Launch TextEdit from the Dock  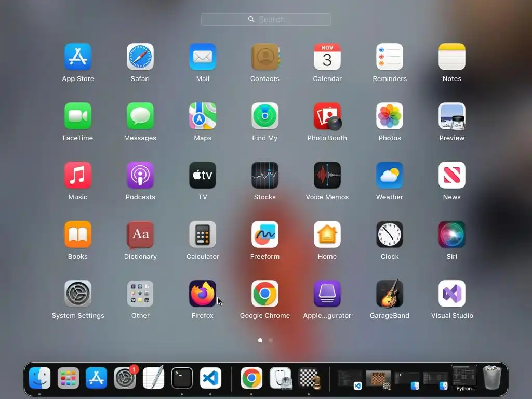click(x=153, y=378)
